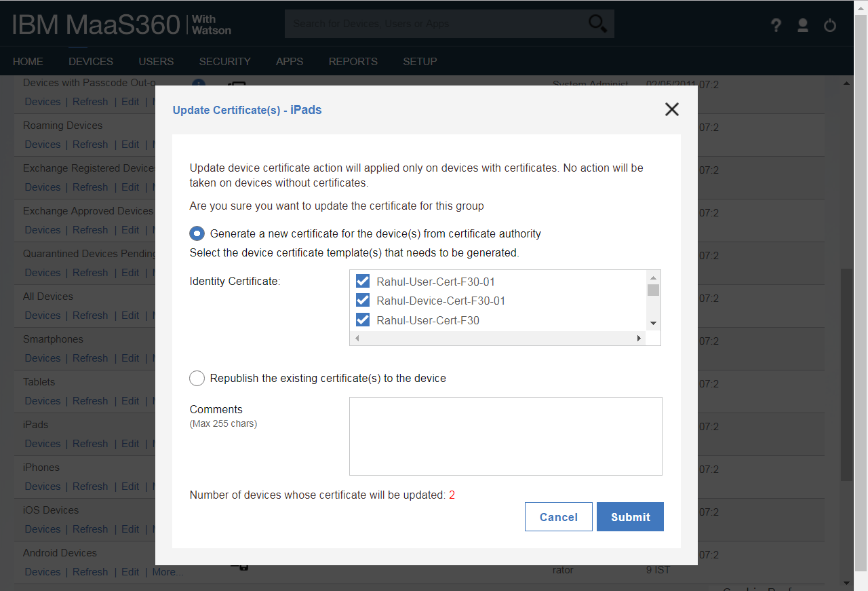
Task: Click the down arrow on the page scrollbar
Action: point(846,582)
